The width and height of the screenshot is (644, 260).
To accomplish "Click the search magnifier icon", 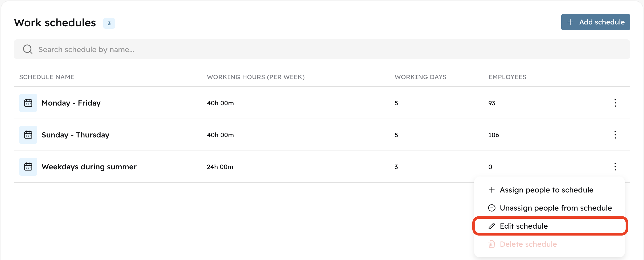I will tap(28, 49).
